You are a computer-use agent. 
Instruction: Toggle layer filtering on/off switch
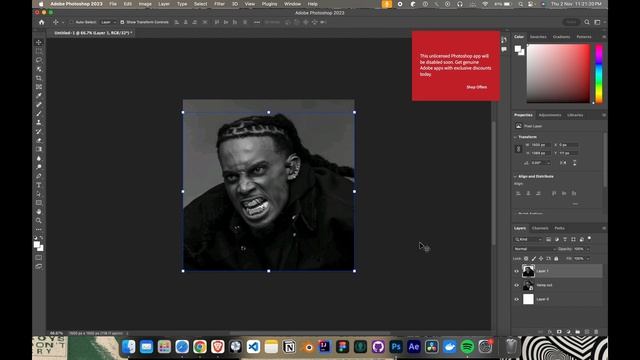[x=589, y=238]
